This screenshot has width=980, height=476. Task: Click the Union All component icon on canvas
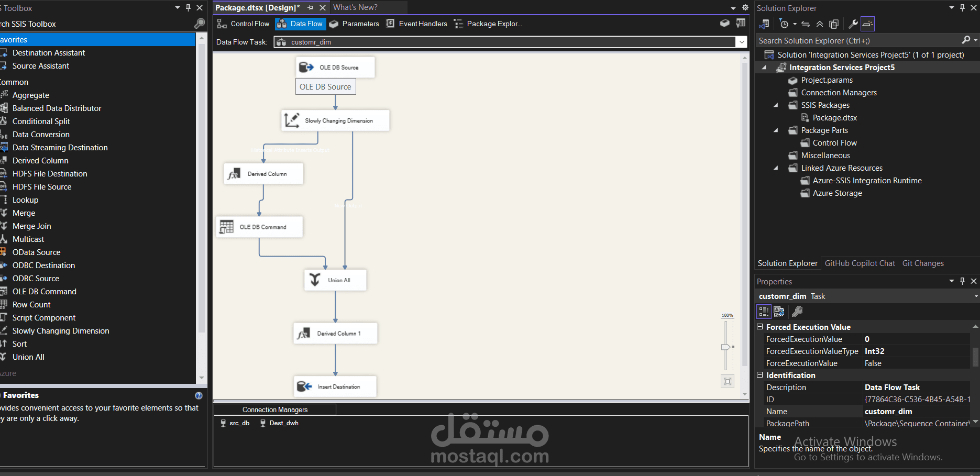(x=315, y=280)
